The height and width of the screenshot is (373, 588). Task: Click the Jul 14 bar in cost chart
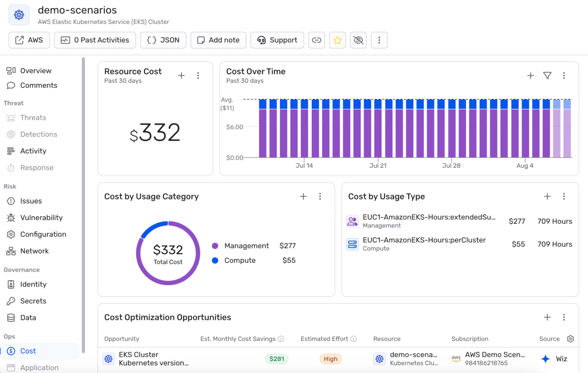(x=304, y=128)
